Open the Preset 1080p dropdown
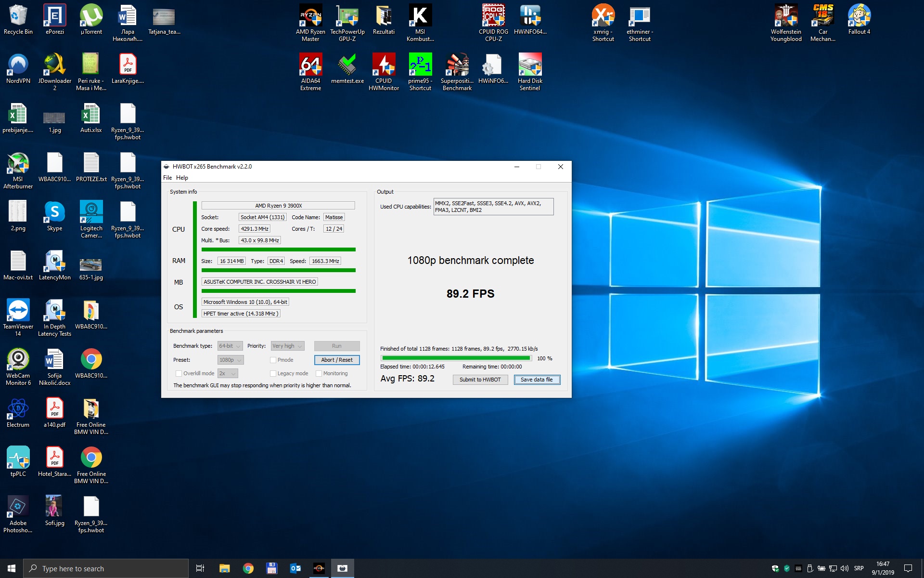Viewport: 924px width, 578px height. (231, 360)
